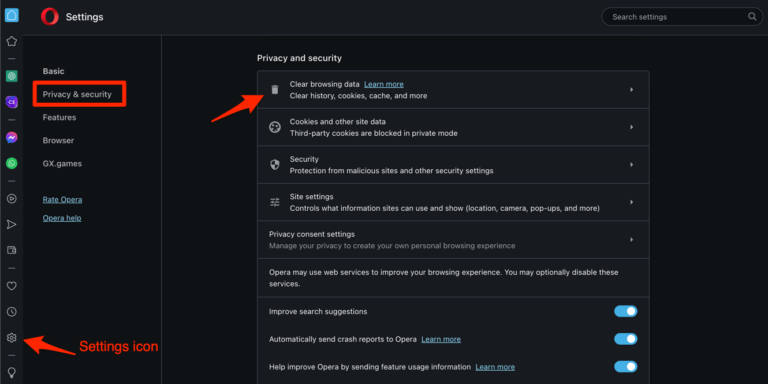Select Basic in settings navigation
The height and width of the screenshot is (384, 768).
coord(53,71)
